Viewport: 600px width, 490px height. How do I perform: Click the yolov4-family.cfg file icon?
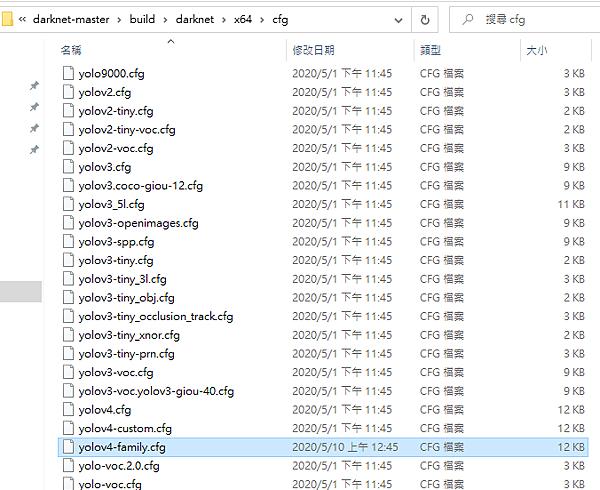coord(68,447)
